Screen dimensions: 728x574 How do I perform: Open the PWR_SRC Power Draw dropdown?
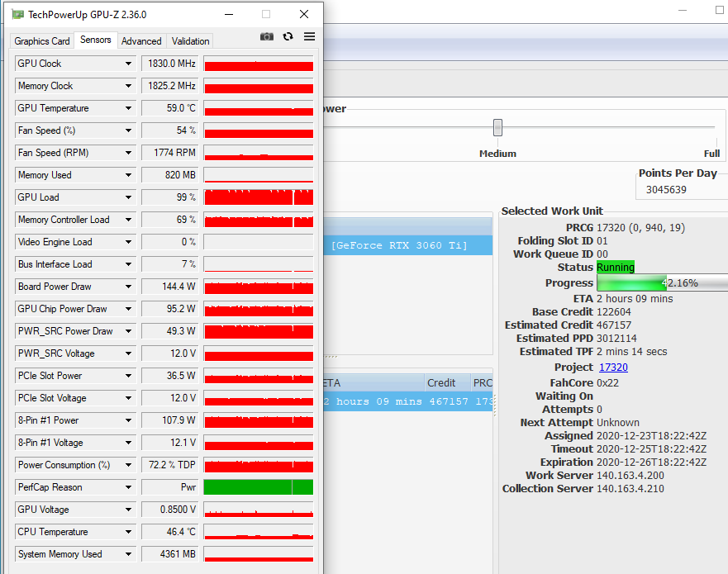[129, 331]
